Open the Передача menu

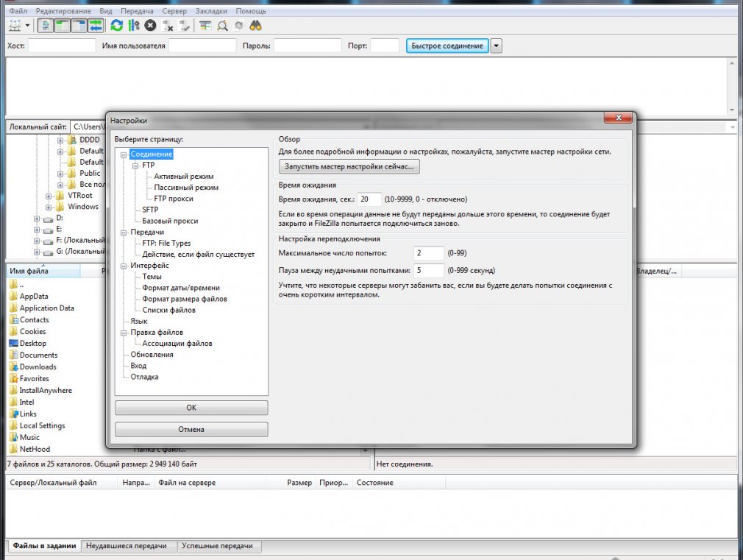[137, 11]
